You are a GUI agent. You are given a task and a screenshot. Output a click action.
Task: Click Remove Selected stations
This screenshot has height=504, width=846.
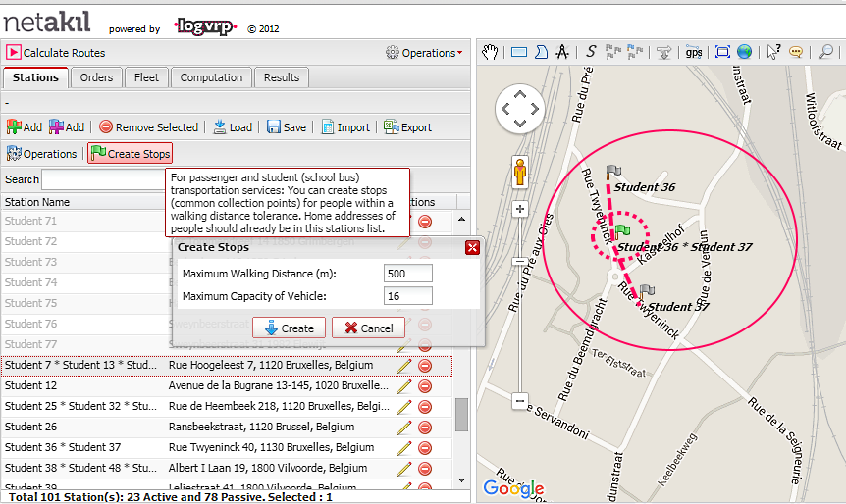point(149,127)
